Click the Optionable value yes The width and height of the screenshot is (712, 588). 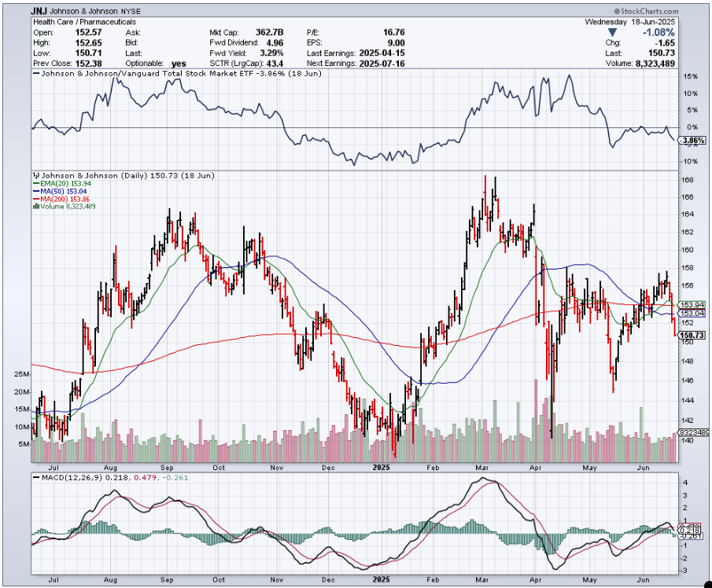point(179,64)
